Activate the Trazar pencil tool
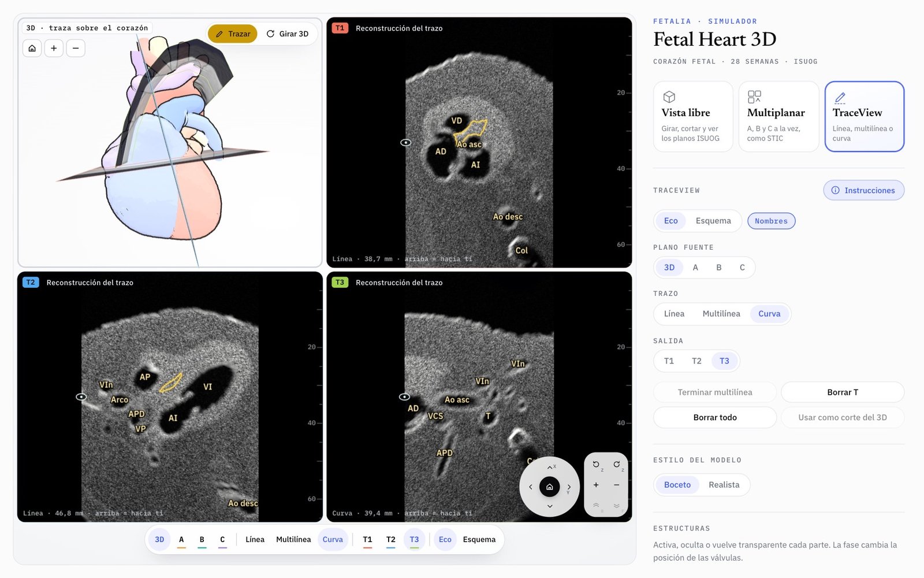Viewport: 924px width, 578px height. click(233, 34)
